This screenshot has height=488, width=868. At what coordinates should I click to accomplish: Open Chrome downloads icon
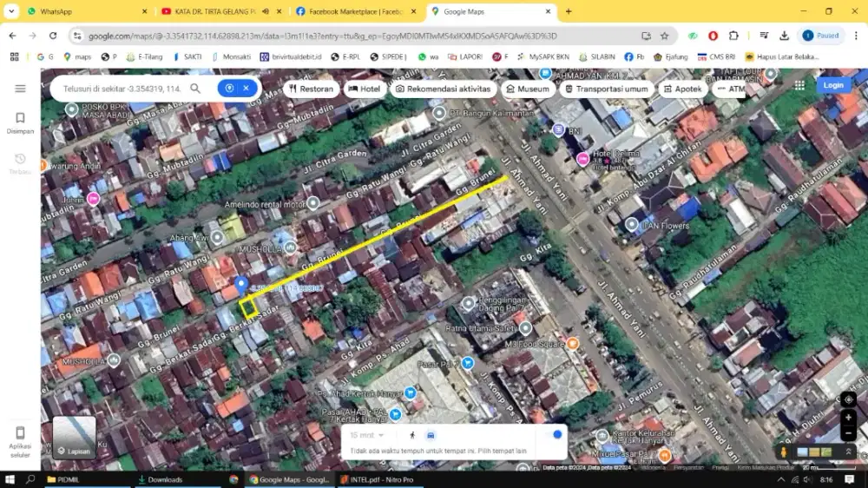pyautogui.click(x=784, y=36)
